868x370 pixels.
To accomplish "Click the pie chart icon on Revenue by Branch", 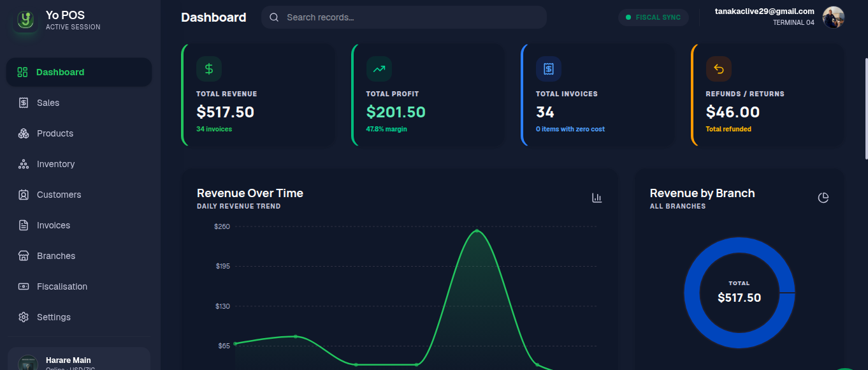I will [823, 198].
